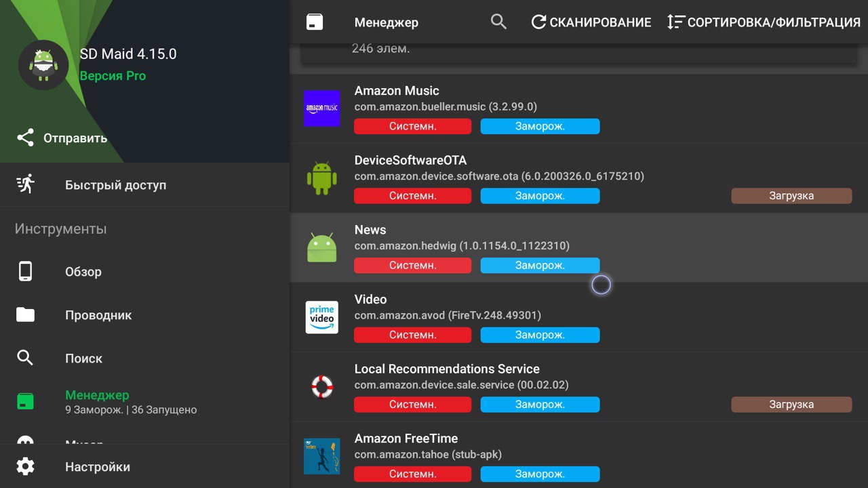Click Системн. tag of Local Recommendations Service
This screenshot has height=488, width=868.
click(x=412, y=404)
